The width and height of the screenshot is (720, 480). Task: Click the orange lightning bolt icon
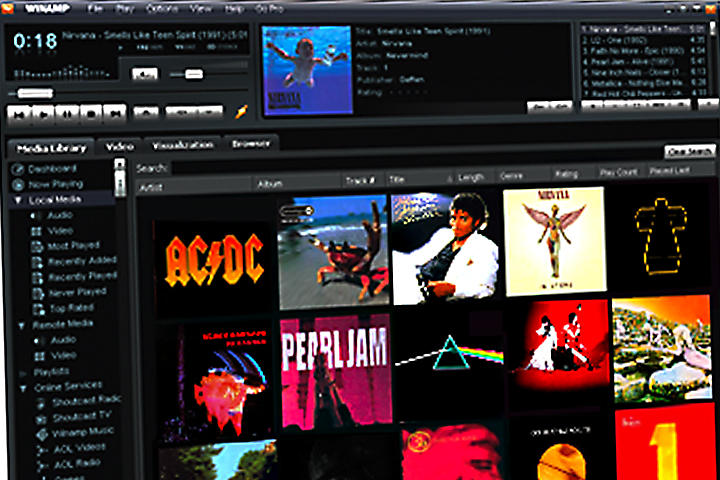240,112
